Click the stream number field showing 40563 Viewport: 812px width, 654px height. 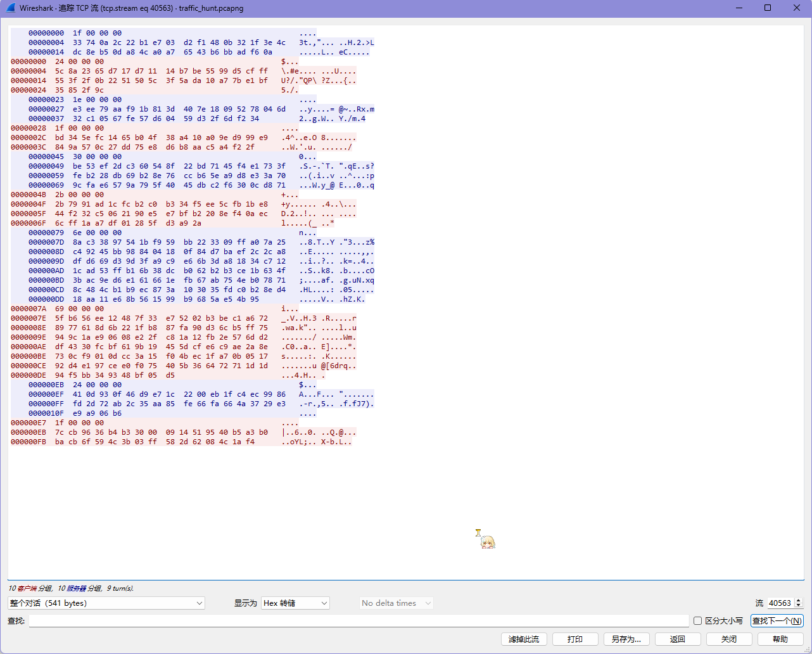click(x=780, y=603)
